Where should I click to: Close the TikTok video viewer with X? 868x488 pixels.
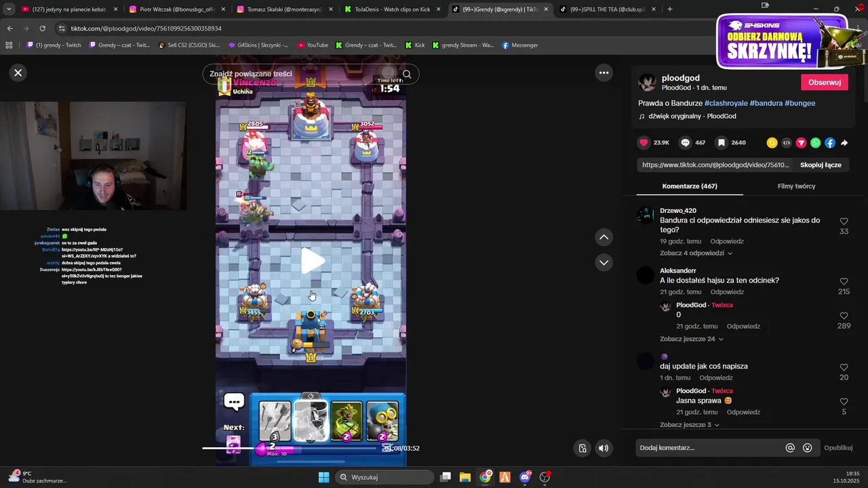click(x=18, y=73)
